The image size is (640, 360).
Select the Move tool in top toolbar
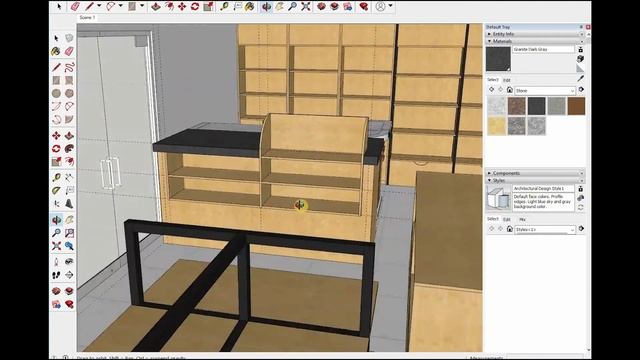[x=182, y=6]
